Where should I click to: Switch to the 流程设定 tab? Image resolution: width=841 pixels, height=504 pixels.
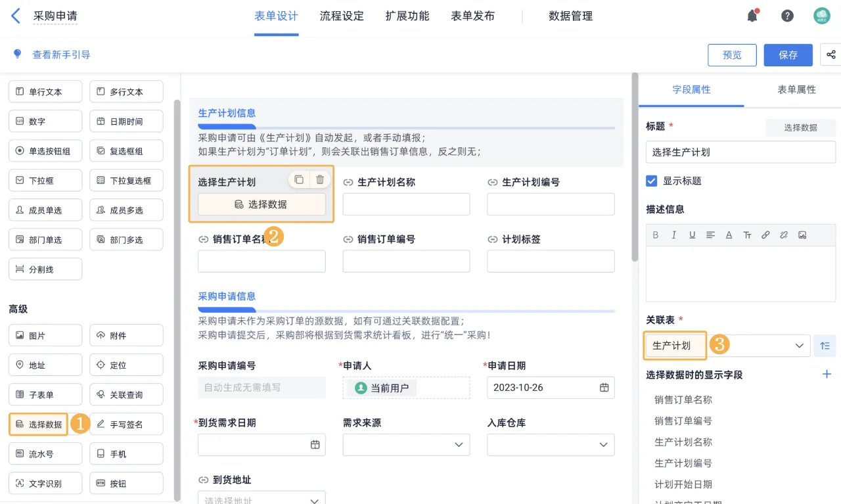pos(342,16)
